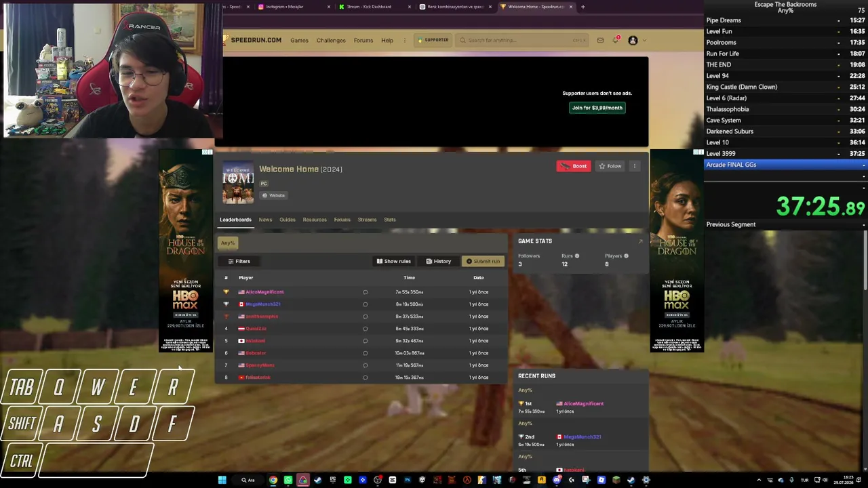The height and width of the screenshot is (488, 868).
Task: Open the notifications bell icon
Action: [x=616, y=40]
